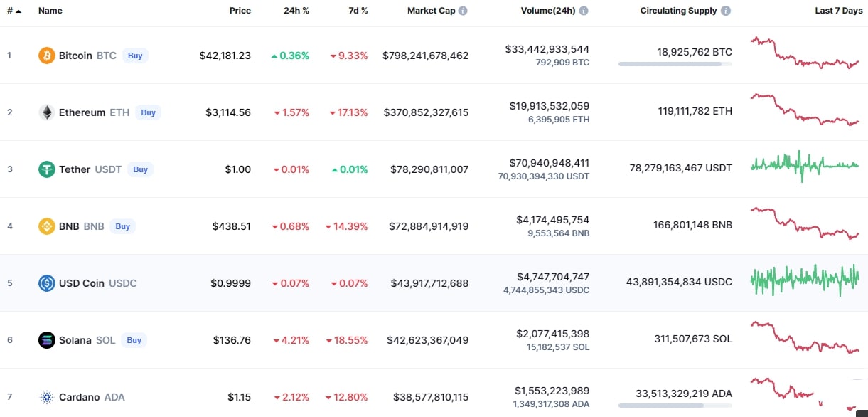Click Solana supply 311,507,673 SOL

(x=693, y=339)
